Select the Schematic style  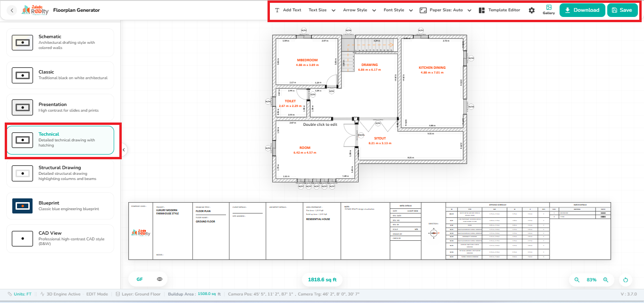[60, 42]
